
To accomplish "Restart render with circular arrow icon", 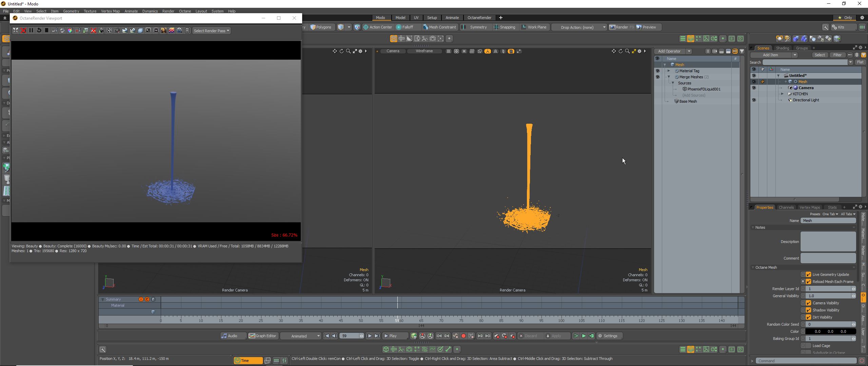I will 39,30.
